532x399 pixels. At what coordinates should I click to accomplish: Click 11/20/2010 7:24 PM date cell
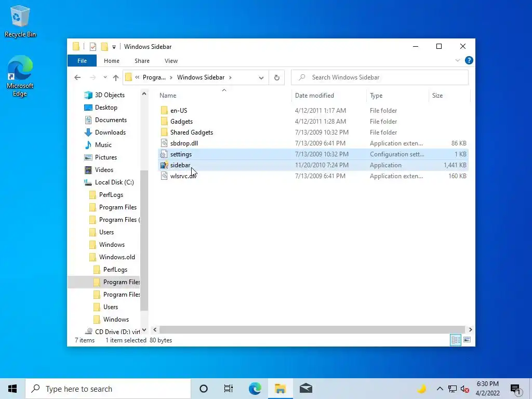tap(322, 165)
